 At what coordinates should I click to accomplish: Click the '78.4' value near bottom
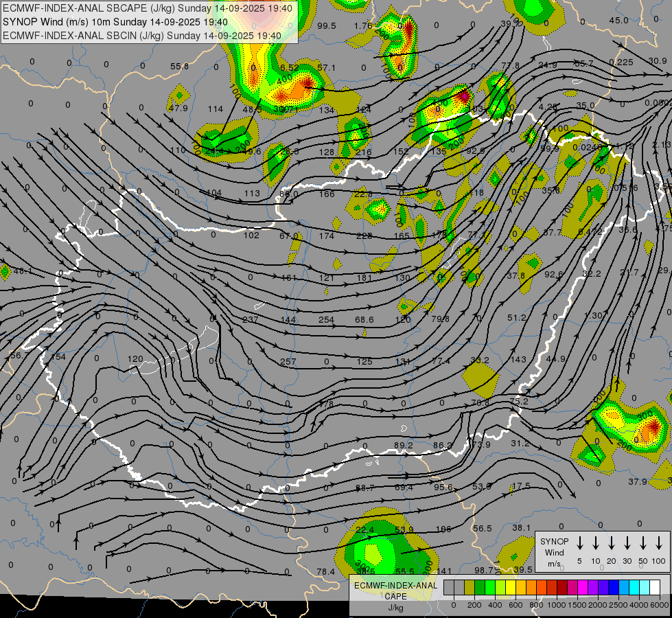coord(326,572)
